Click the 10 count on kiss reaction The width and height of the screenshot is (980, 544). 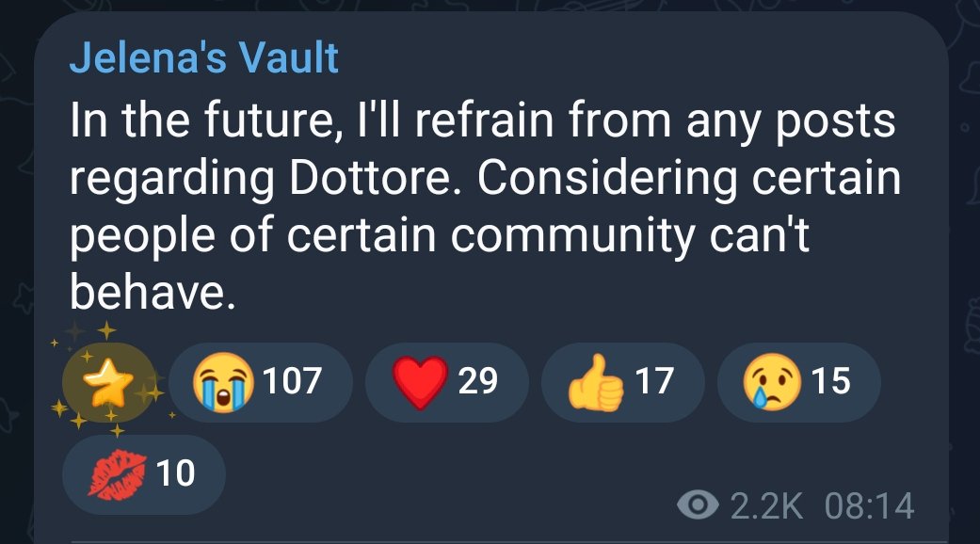click(x=176, y=473)
